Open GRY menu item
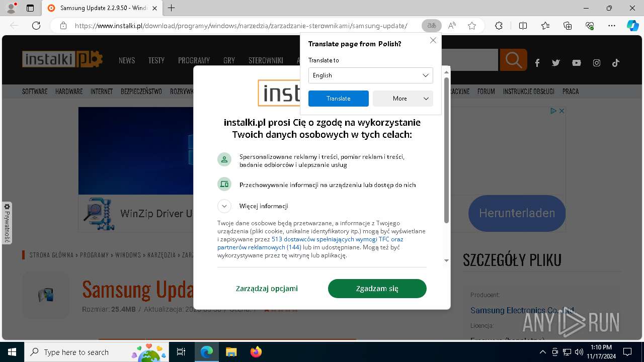Viewport: 644px width, 362px height. tap(229, 60)
